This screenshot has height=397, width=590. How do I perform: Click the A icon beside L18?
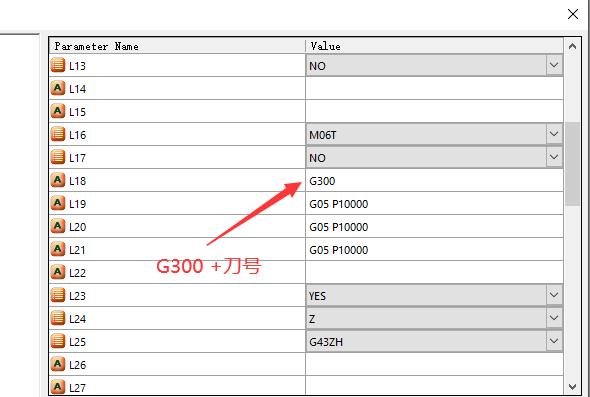(x=58, y=180)
